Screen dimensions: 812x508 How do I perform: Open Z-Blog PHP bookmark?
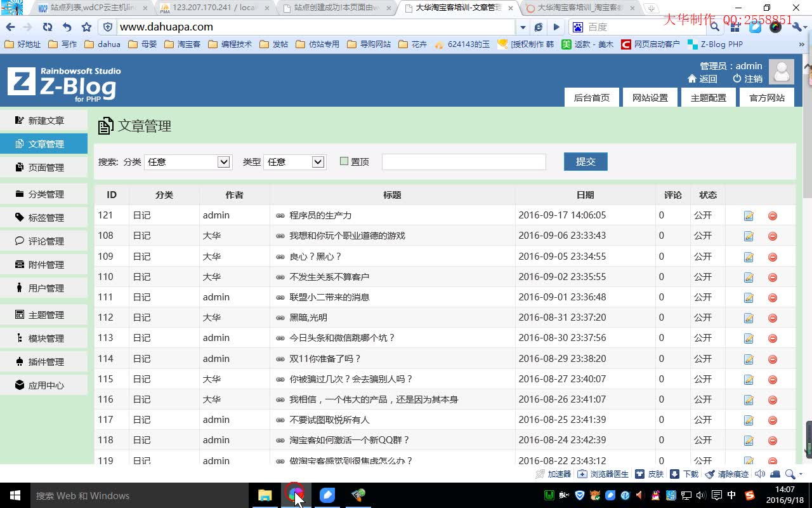coord(716,44)
